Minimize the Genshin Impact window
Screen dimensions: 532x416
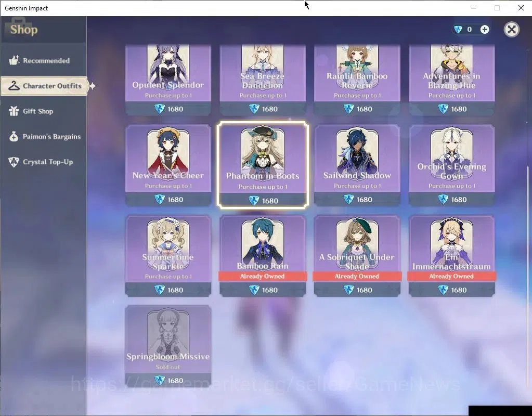pos(474,8)
